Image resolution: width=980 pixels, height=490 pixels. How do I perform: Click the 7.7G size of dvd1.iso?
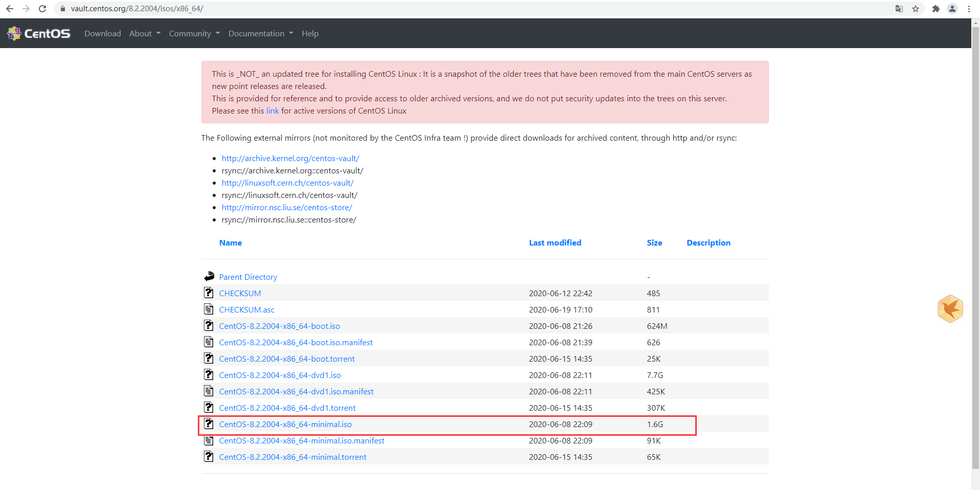[655, 375]
